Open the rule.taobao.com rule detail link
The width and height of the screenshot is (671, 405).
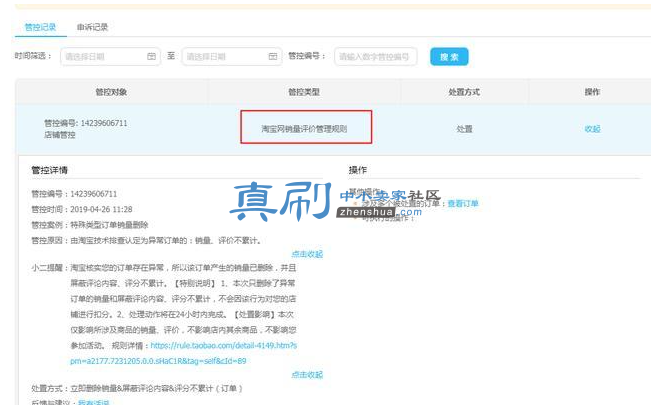(184, 353)
